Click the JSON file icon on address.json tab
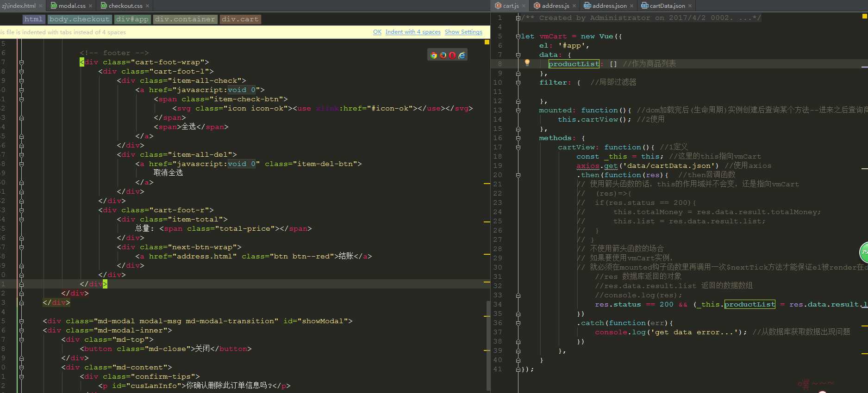Screen dimensions: 868x393 tap(587, 6)
